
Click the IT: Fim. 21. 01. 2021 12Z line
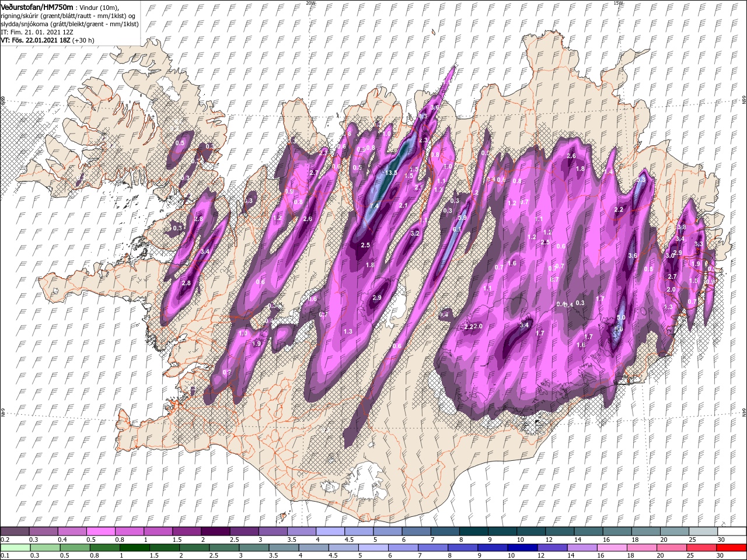37,32
